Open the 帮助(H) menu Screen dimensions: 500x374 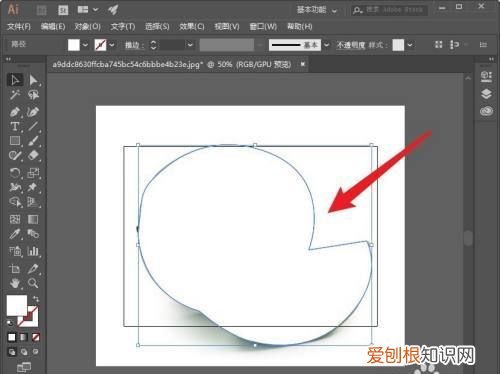click(300, 27)
